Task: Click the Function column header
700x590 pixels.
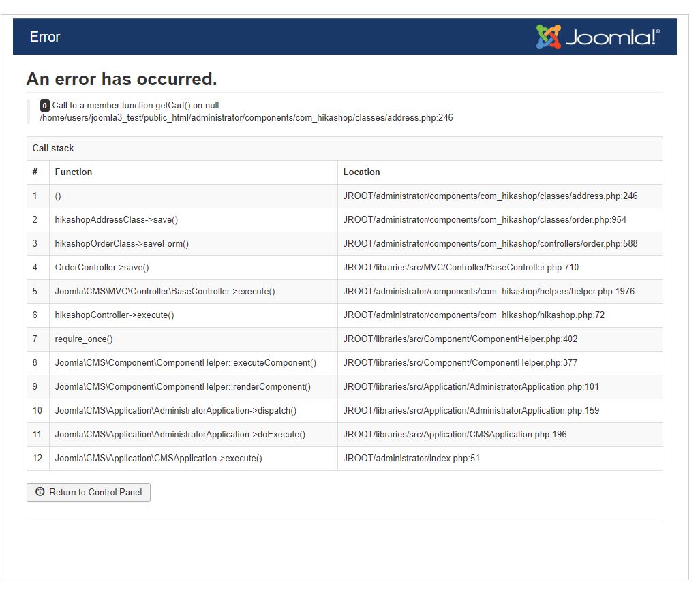Action: click(x=74, y=172)
